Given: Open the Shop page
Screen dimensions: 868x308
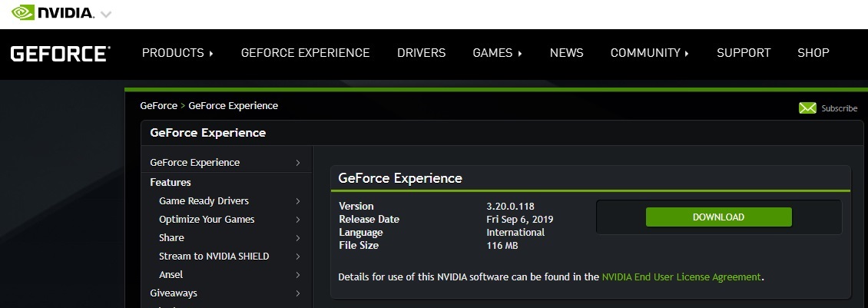Looking at the screenshot, I should point(813,53).
